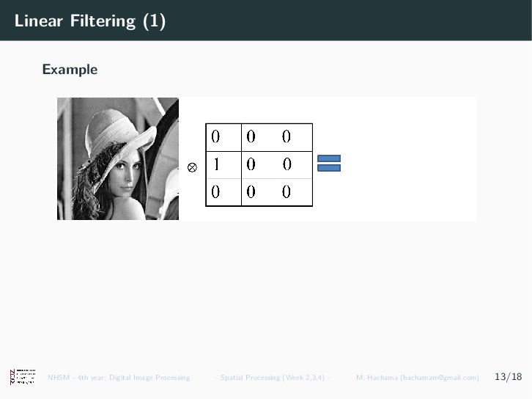This screenshot has width=532, height=399.
Task: Click the "Linear Filtering (1)" slide title
Action: pos(90,21)
